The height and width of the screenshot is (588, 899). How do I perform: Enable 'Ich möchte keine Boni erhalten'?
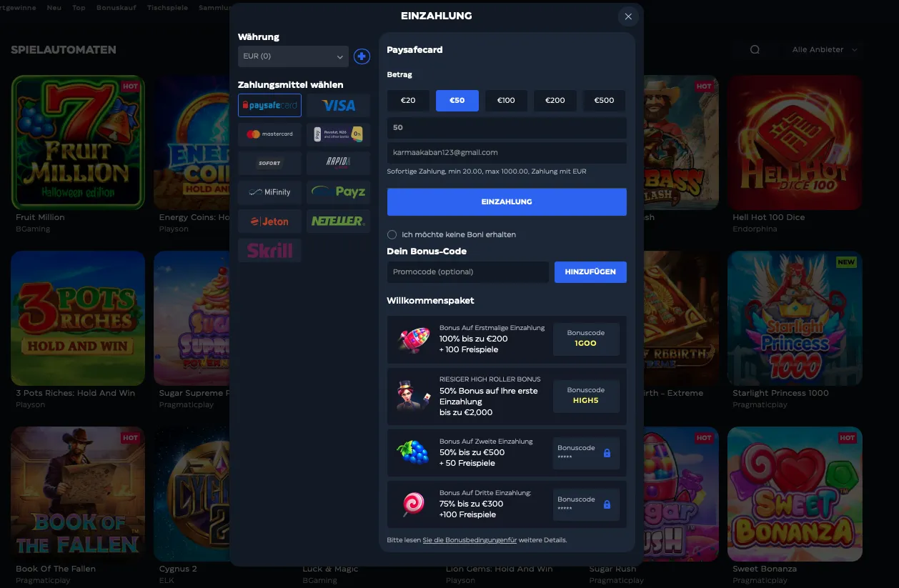(x=392, y=234)
